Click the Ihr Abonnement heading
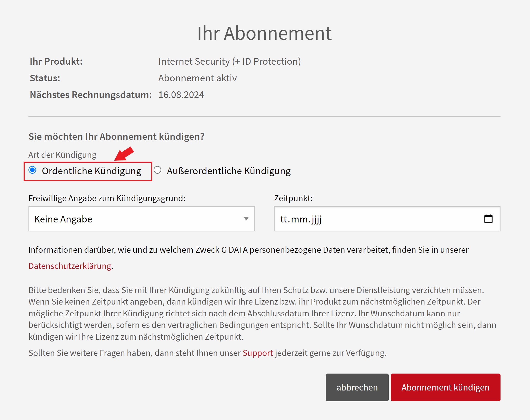This screenshot has height=420, width=530. click(x=264, y=33)
